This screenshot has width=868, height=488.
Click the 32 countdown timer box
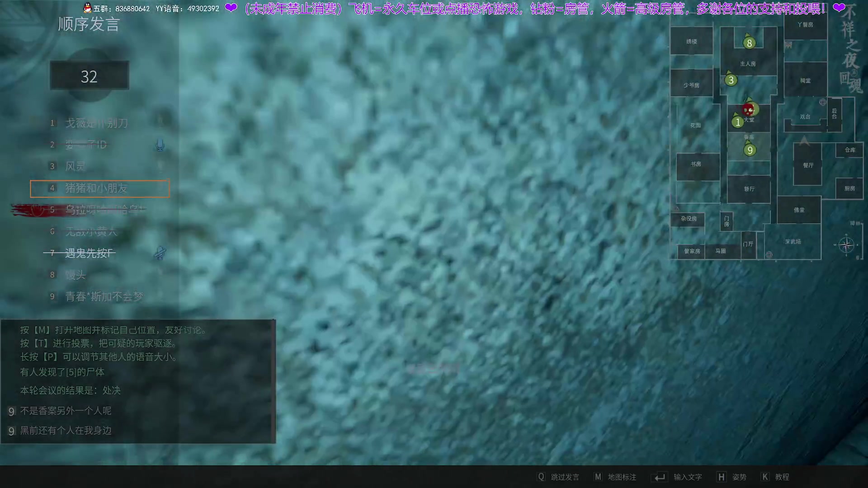coord(89,76)
